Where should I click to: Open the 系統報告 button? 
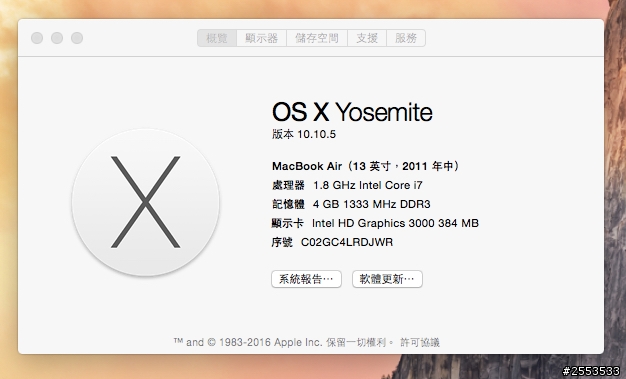[x=306, y=279]
